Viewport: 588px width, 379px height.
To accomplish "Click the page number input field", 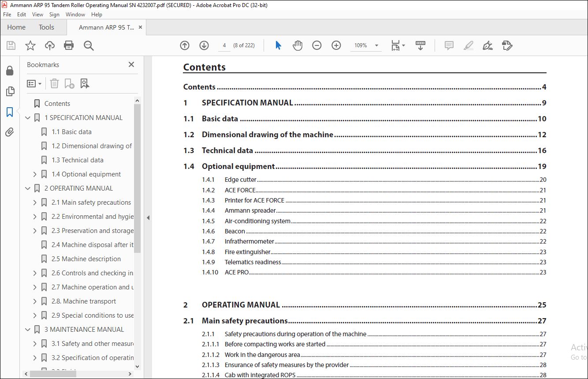I will click(224, 45).
